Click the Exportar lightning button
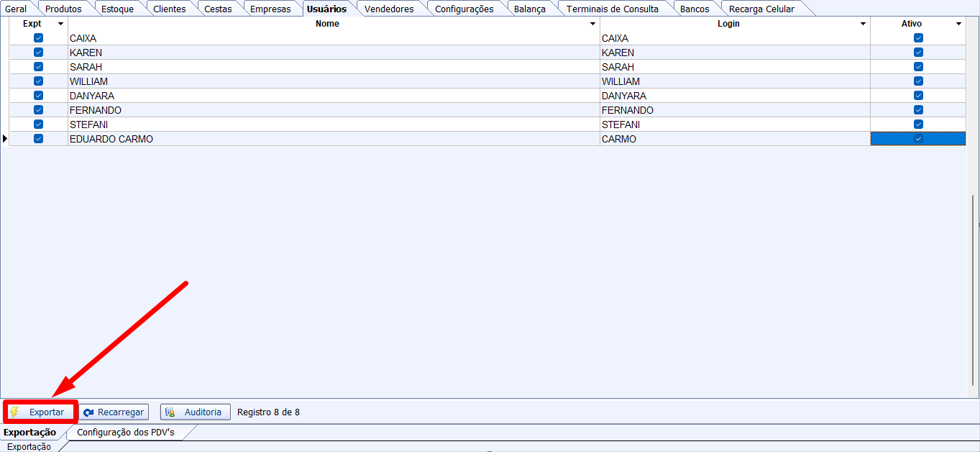 click(41, 412)
